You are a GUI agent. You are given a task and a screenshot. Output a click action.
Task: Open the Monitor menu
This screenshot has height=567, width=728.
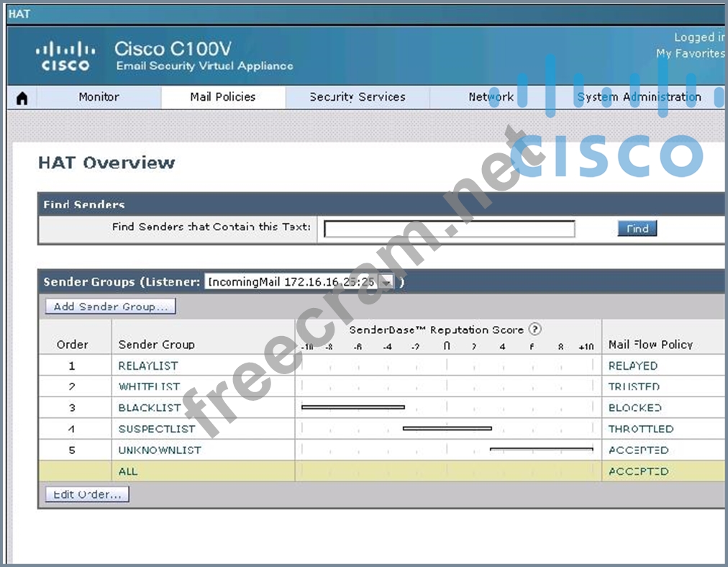99,97
